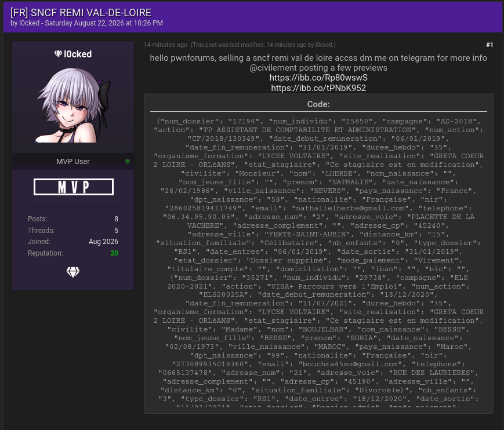
Task: Click the green reputation value 20
Action: (x=114, y=253)
